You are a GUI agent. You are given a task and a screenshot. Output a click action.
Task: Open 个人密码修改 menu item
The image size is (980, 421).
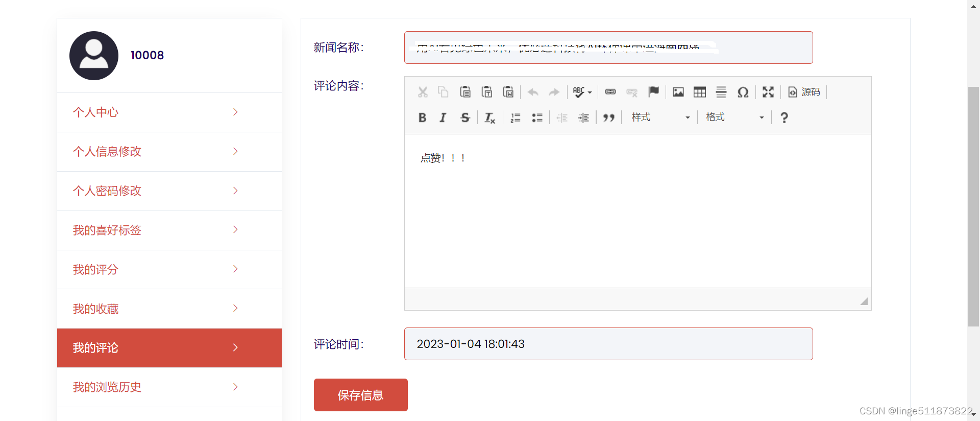point(169,191)
